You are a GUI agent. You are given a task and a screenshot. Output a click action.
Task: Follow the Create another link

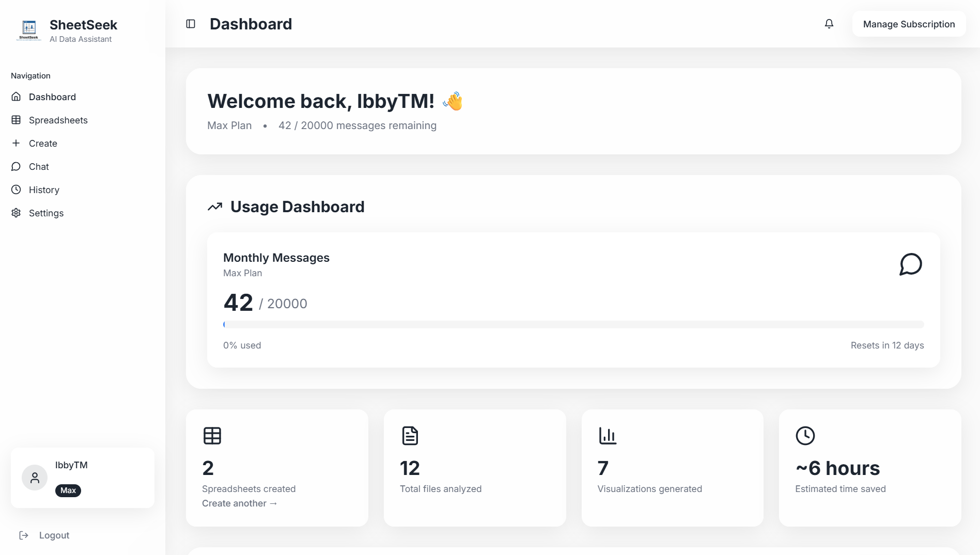click(x=240, y=503)
